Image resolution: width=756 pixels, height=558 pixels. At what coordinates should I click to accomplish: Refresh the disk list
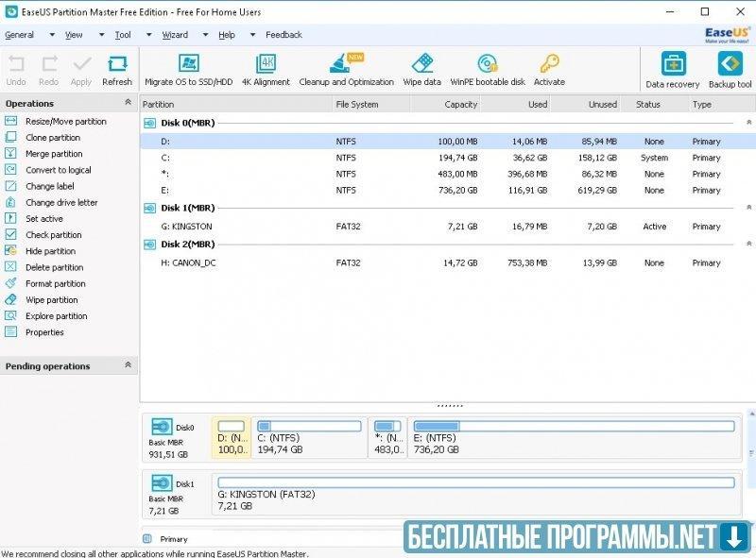coord(117,71)
